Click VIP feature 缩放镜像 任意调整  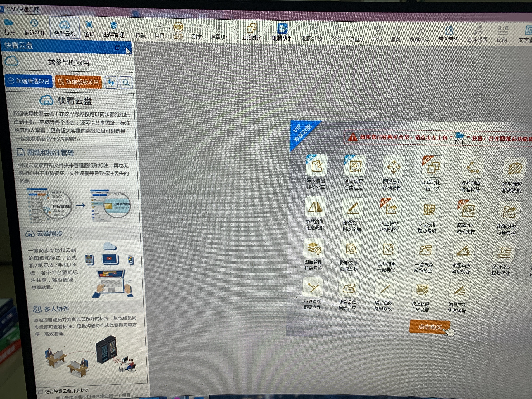[x=315, y=213]
